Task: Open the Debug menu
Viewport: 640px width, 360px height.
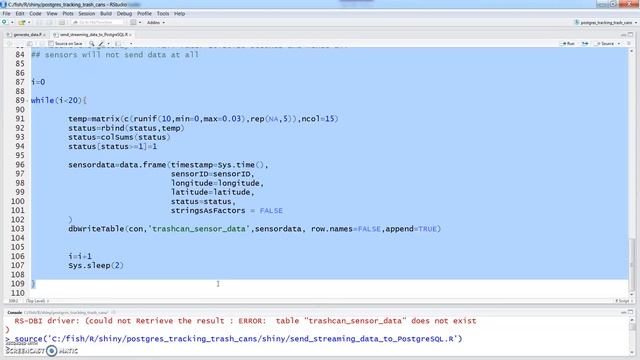Action: click(x=124, y=13)
